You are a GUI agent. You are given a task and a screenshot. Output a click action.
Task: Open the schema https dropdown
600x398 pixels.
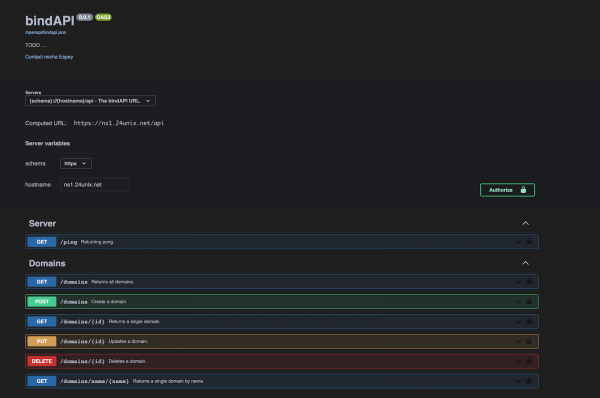[x=76, y=163]
